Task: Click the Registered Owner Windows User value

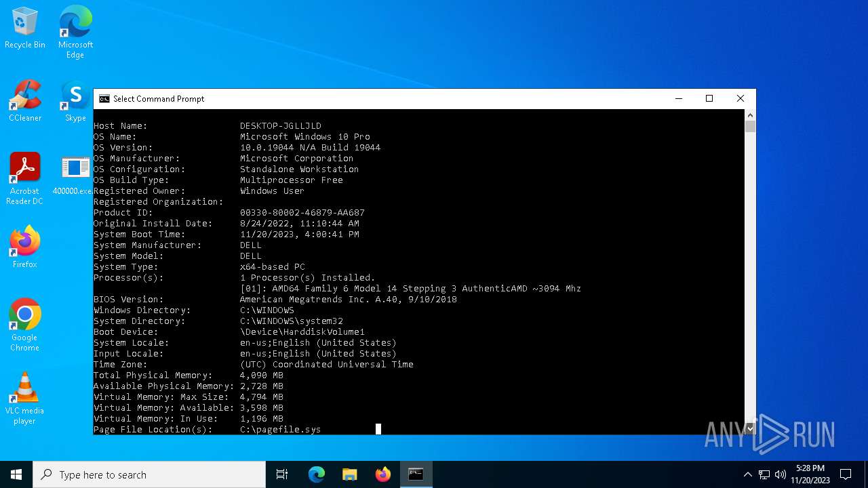Action: (x=273, y=191)
